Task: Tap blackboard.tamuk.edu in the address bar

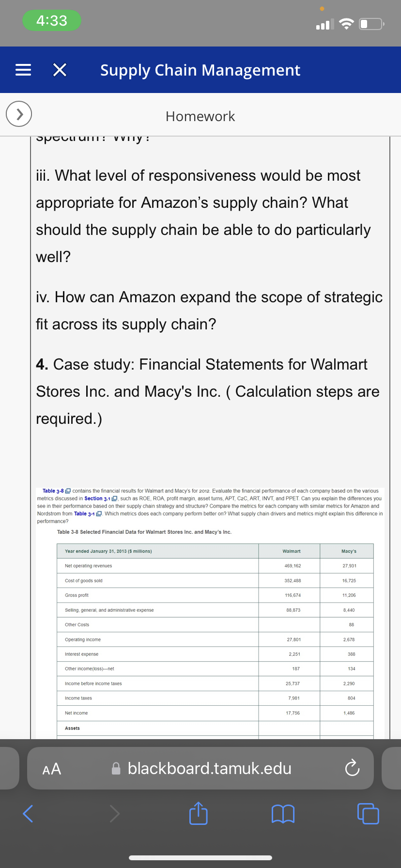Action: coord(209,768)
